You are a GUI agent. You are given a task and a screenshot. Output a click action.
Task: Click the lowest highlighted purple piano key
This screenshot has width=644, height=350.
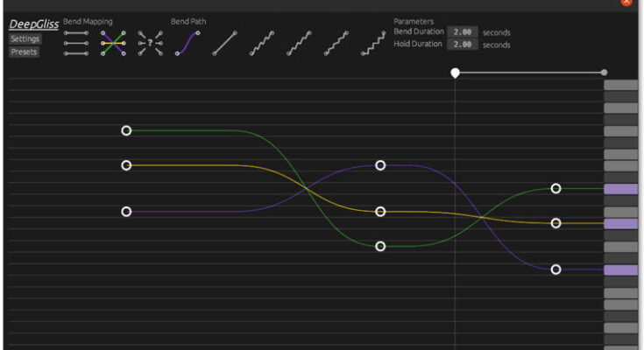[620, 270]
